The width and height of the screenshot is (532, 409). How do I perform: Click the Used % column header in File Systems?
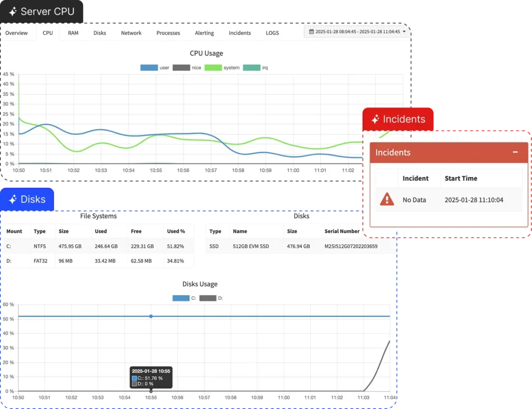tap(176, 231)
